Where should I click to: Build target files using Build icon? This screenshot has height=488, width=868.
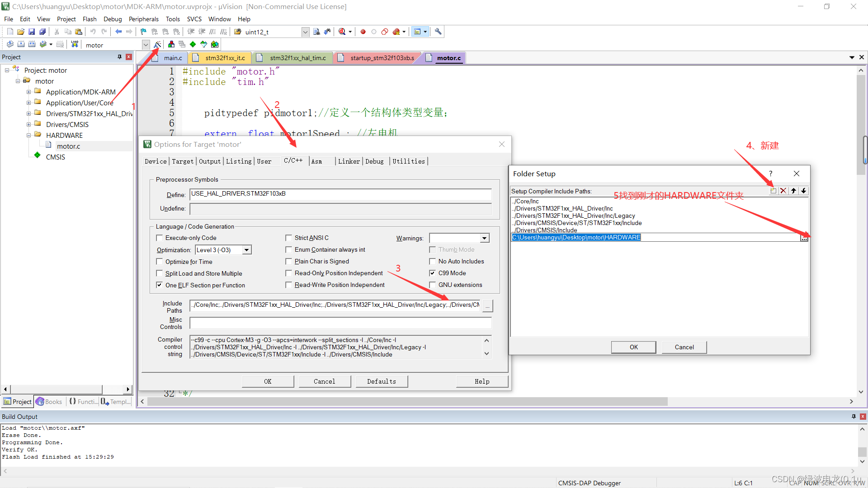click(x=21, y=44)
